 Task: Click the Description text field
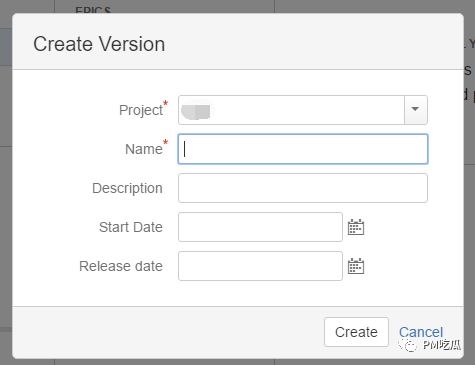coord(303,188)
